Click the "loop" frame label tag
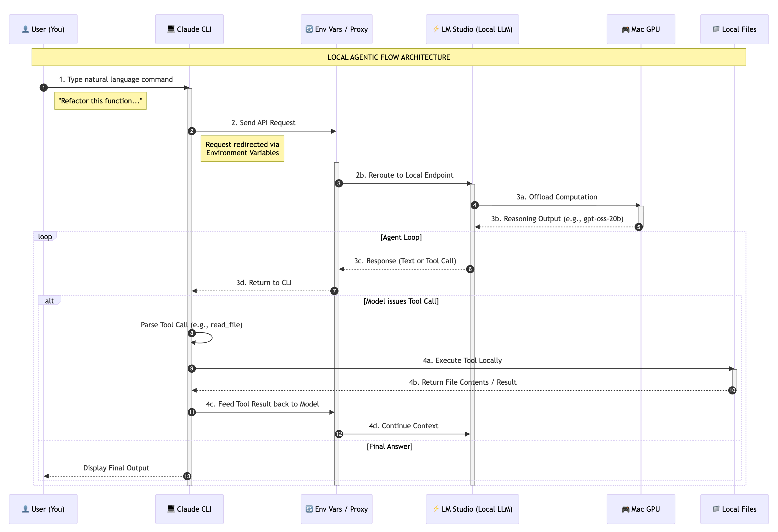778x532 pixels. [45, 237]
